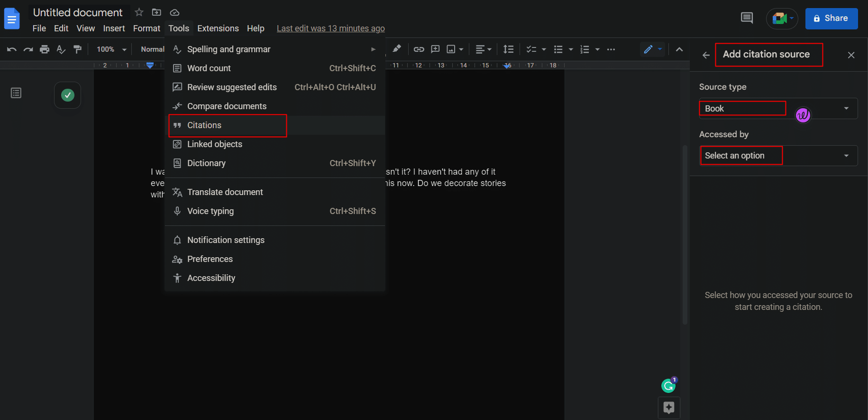Select Citations in the Tools menu

click(275, 125)
